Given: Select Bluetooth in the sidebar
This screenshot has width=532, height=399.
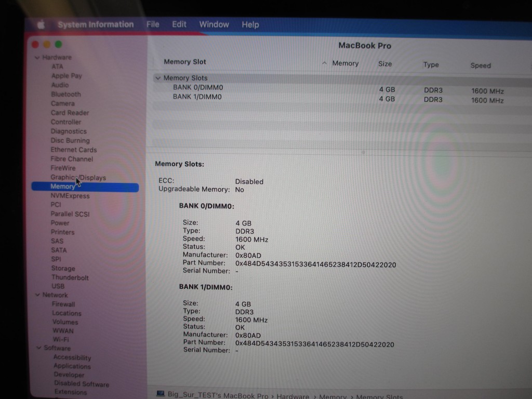Looking at the screenshot, I should (66, 94).
